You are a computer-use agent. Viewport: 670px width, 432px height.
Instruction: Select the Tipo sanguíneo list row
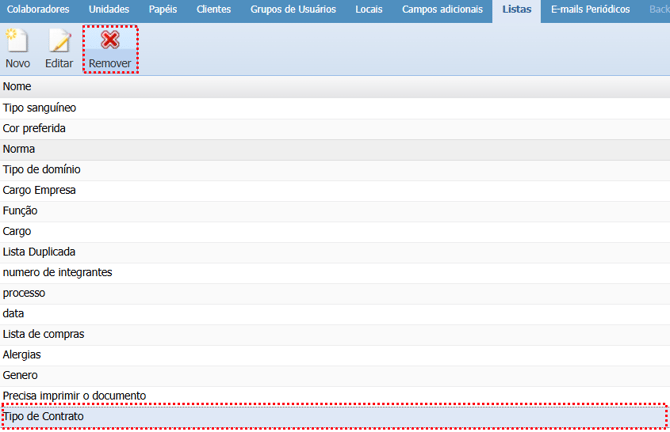coord(40,108)
